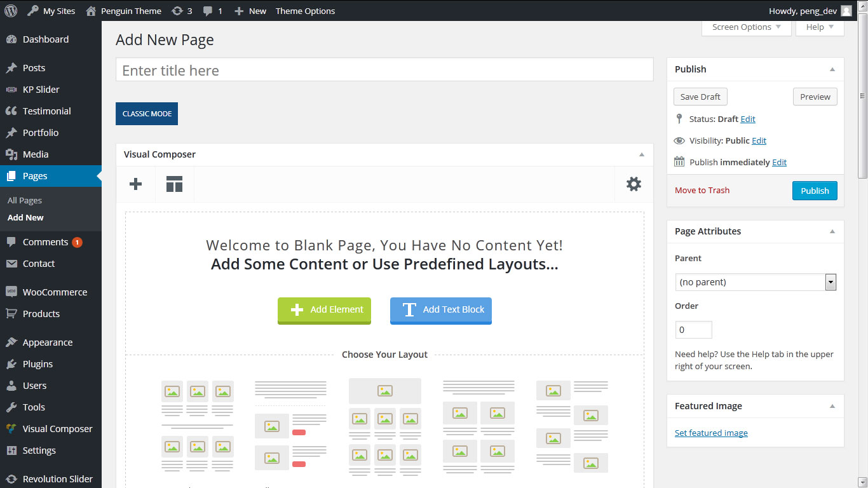
Task: Collapse the Publish panel
Action: [832, 69]
